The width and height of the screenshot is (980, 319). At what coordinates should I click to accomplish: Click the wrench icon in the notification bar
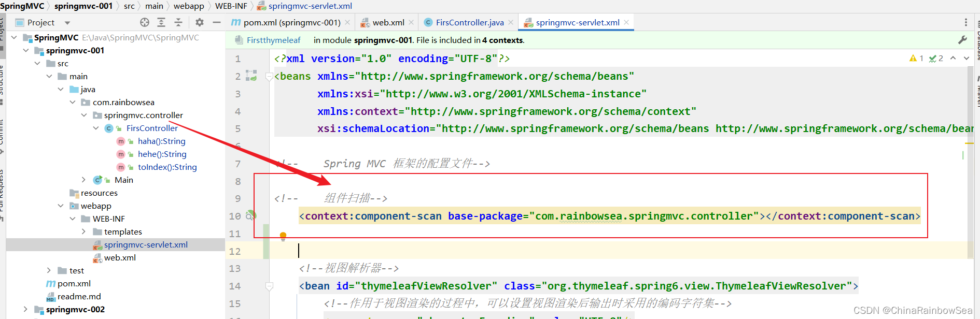point(962,40)
